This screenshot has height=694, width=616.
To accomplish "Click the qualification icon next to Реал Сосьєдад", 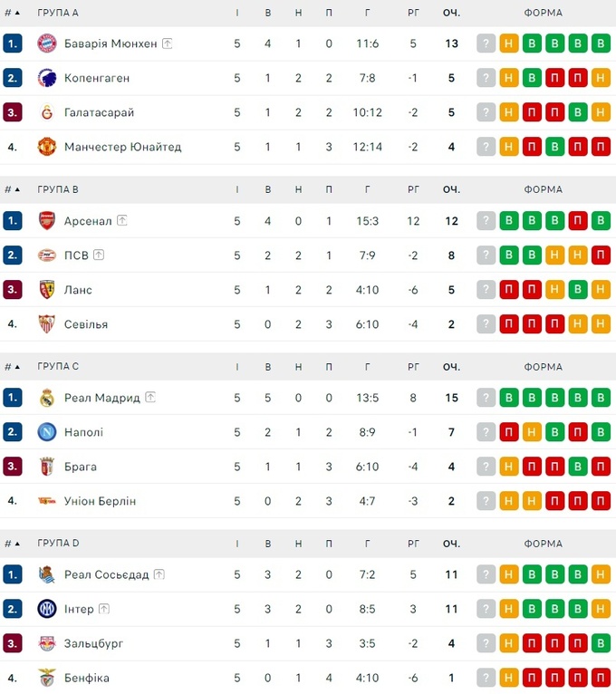I will tap(159, 574).
